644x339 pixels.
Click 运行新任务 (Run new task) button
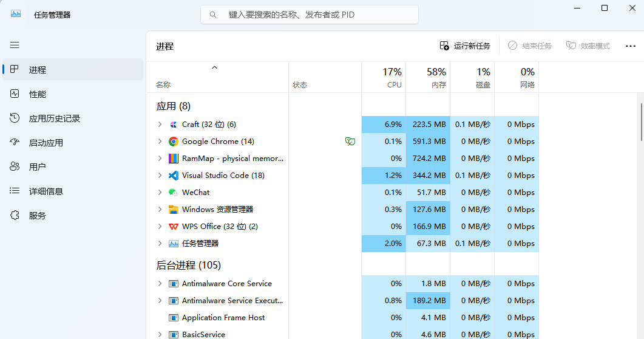[465, 46]
